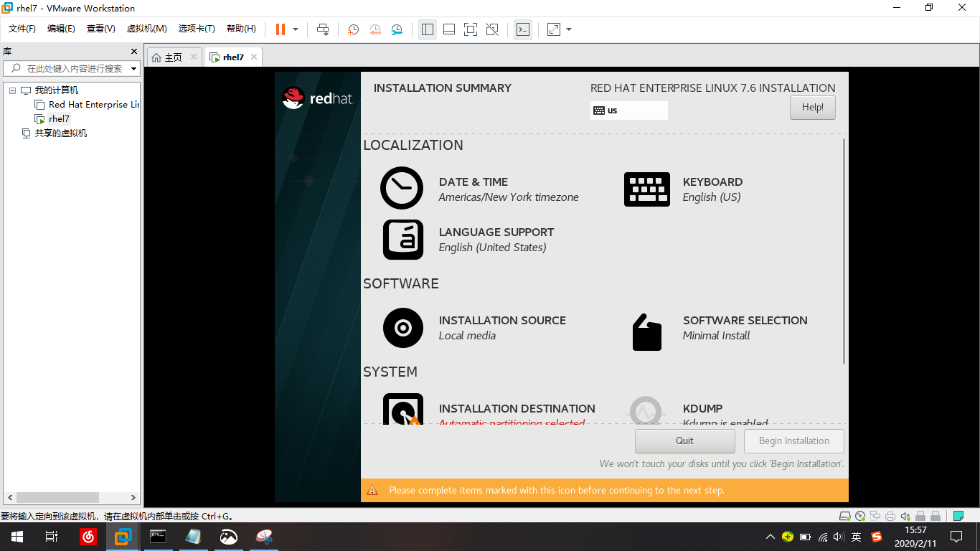
Task: Pause the virtual machine with the orange button
Action: [280, 29]
